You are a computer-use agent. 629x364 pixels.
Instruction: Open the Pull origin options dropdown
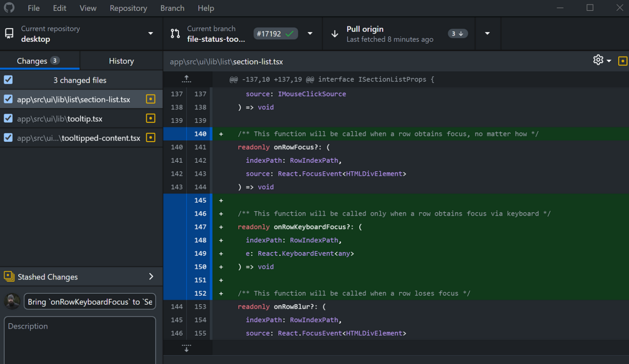(x=487, y=33)
